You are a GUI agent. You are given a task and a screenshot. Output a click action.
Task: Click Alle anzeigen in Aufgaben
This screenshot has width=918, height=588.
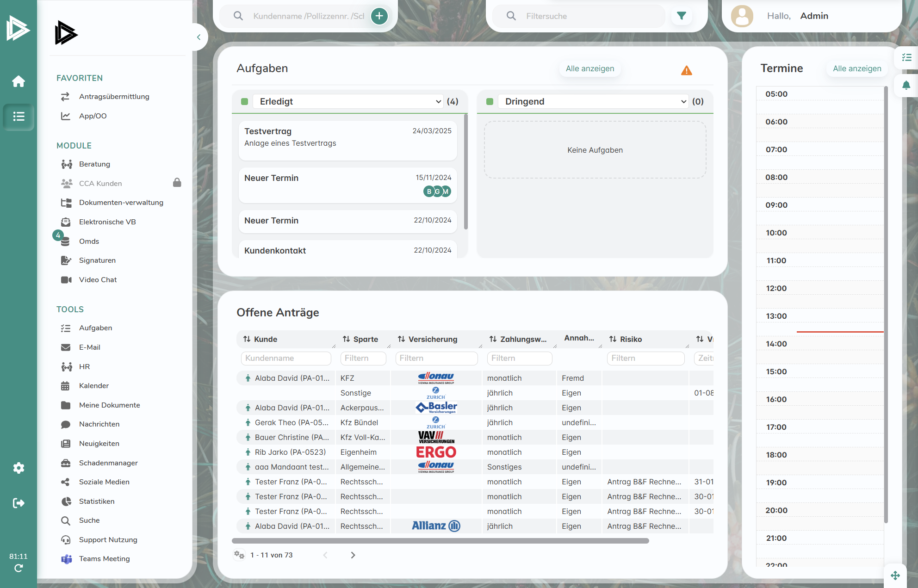coord(589,68)
